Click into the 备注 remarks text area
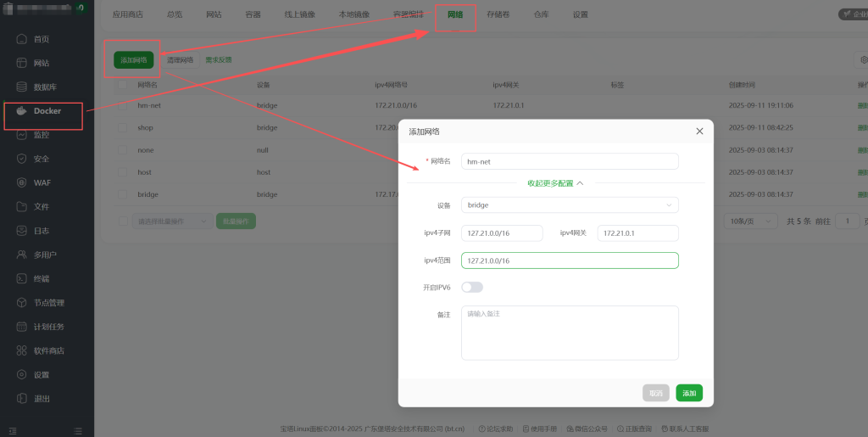The height and width of the screenshot is (437, 868). click(x=570, y=333)
